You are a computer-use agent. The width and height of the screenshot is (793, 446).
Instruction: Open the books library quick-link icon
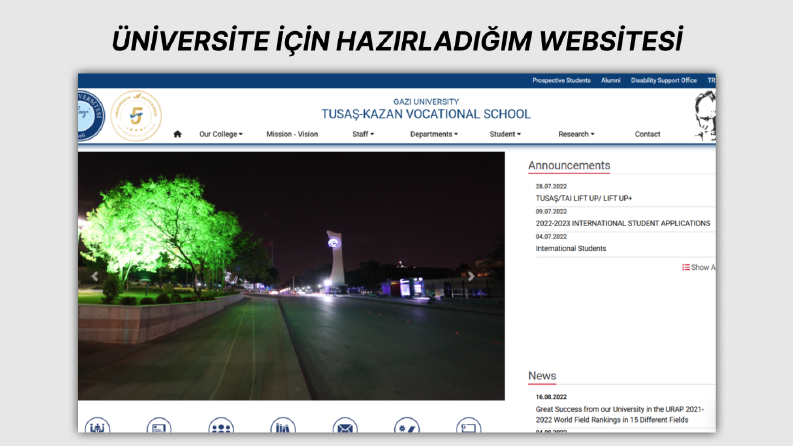283,426
